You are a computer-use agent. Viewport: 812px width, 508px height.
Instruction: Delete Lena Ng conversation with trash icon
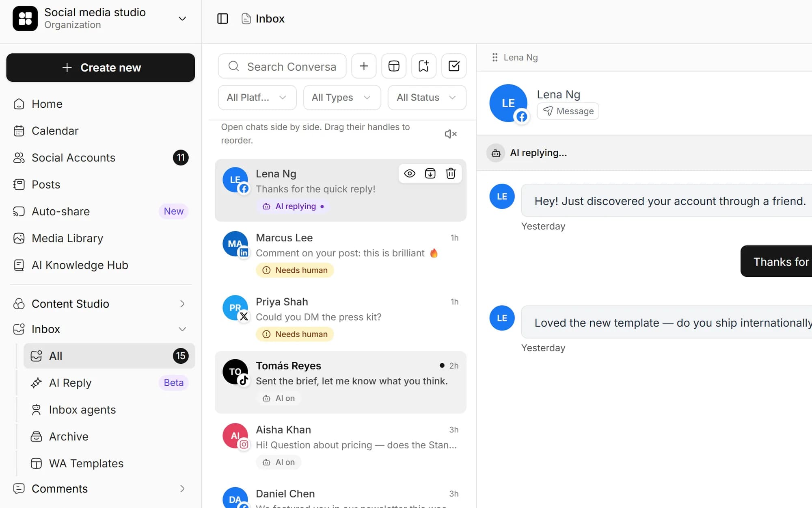pos(451,174)
